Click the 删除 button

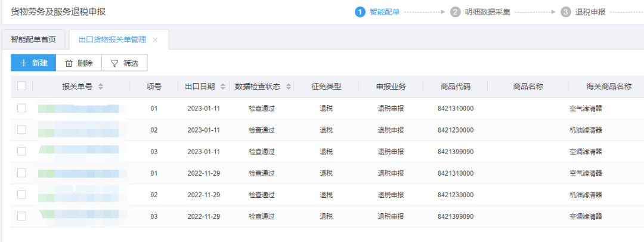coord(79,63)
